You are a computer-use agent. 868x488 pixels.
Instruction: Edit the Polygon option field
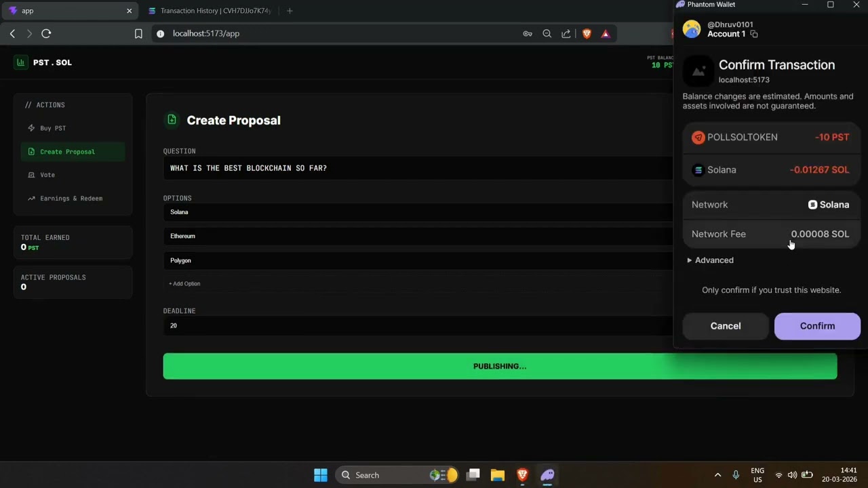pos(418,260)
